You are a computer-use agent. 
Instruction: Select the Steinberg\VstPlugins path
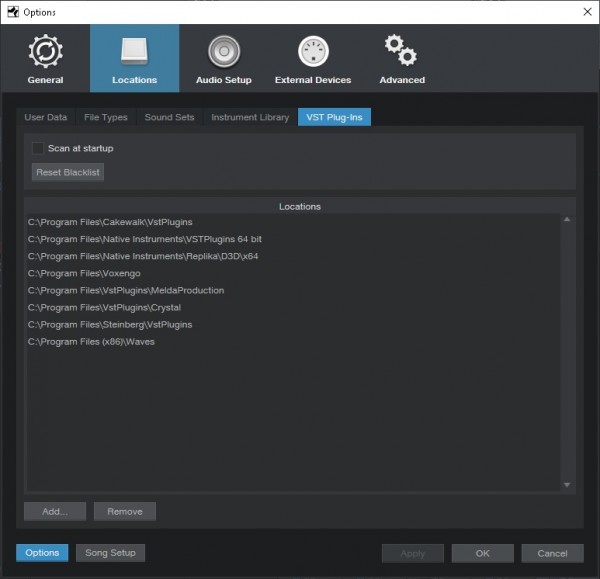[x=293, y=325]
